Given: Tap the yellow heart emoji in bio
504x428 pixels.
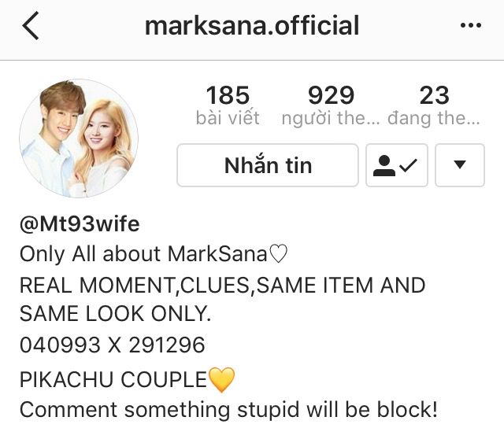Looking at the screenshot, I should click(222, 380).
